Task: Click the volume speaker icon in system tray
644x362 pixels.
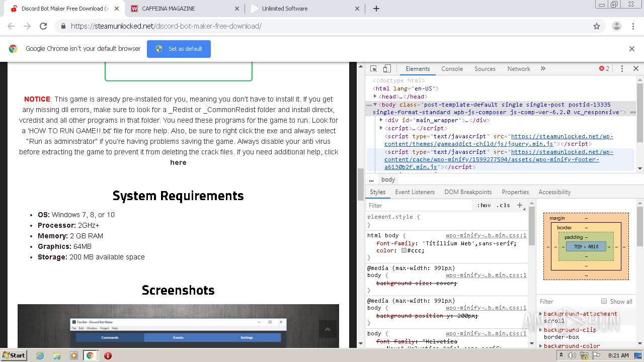Action: point(572,355)
